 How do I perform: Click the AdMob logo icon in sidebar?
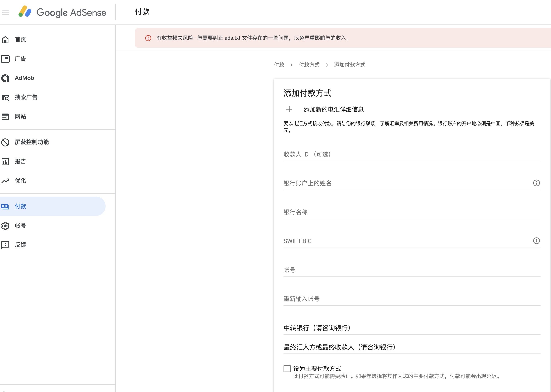pos(5,78)
